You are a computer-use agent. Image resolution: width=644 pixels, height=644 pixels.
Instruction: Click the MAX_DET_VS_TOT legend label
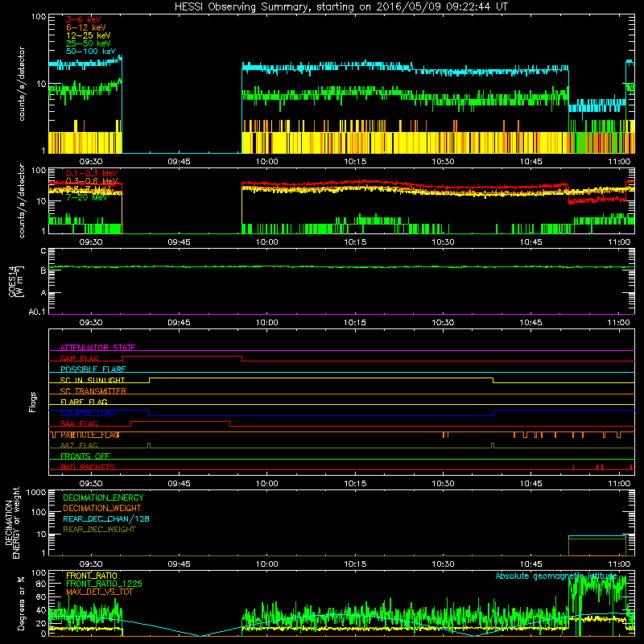(99, 592)
